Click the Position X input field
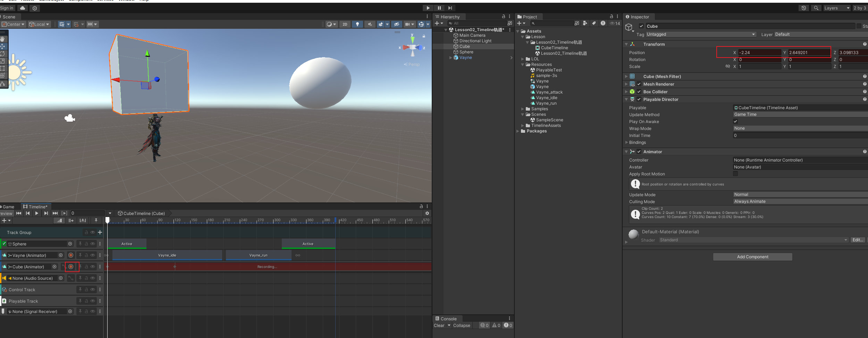868x338 pixels. [759, 53]
